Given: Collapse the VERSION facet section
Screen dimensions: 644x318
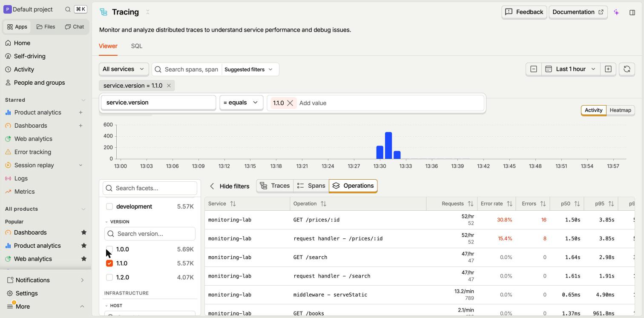Looking at the screenshot, I should tap(118, 222).
